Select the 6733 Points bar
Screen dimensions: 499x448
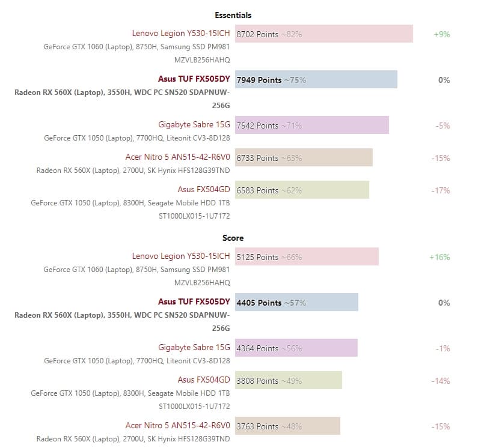(304, 158)
